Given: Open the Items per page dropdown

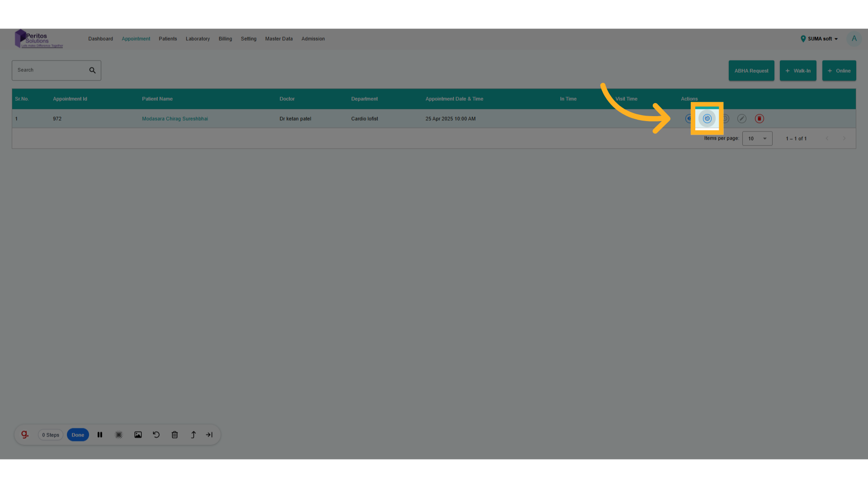Looking at the screenshot, I should point(757,139).
